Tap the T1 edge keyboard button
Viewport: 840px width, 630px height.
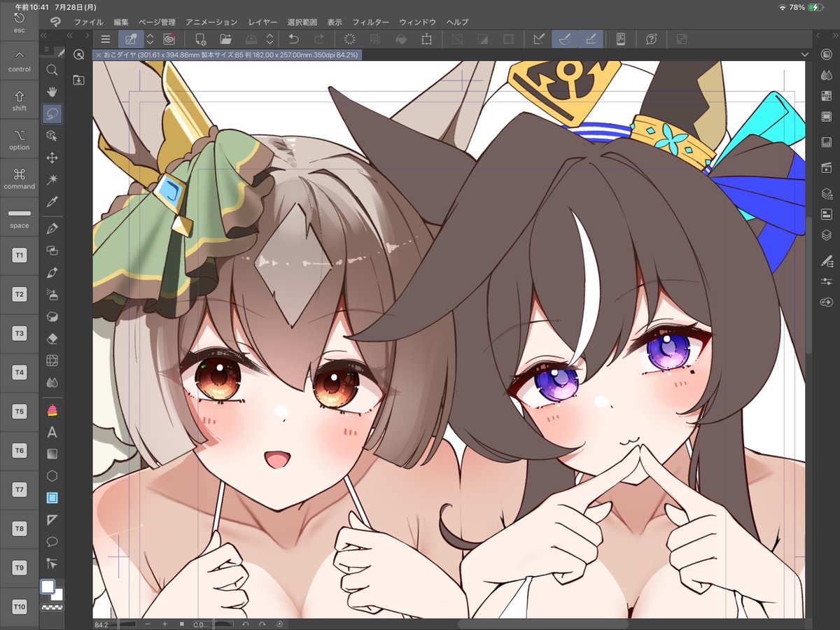point(20,256)
